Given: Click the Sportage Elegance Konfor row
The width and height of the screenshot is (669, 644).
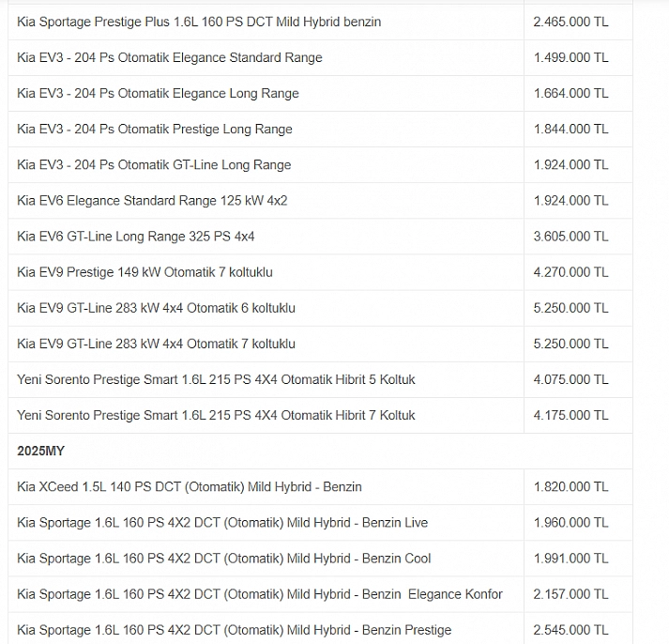Looking at the screenshot, I should 320,594.
